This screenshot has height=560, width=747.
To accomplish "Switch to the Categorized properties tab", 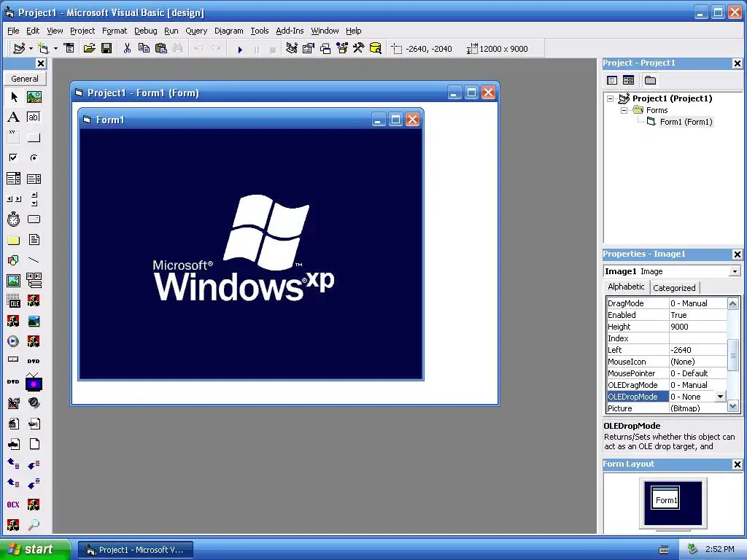I will 674,287.
